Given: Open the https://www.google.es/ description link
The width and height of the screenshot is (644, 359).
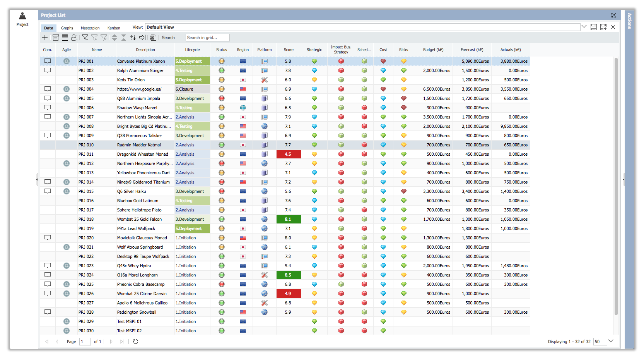Looking at the screenshot, I should coord(139,89).
